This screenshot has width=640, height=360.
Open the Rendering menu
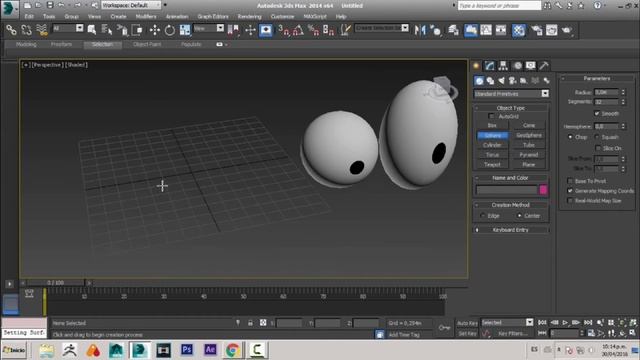coord(249,17)
